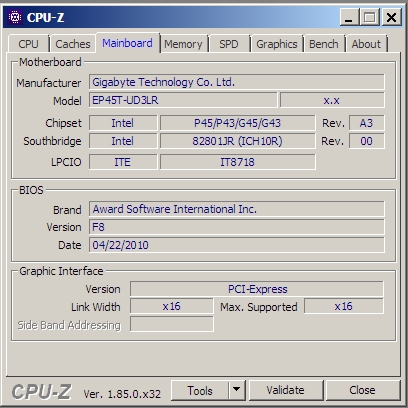Select the Model field EP45T-UD3LR
Screen dimensions: 408x408
(183, 100)
